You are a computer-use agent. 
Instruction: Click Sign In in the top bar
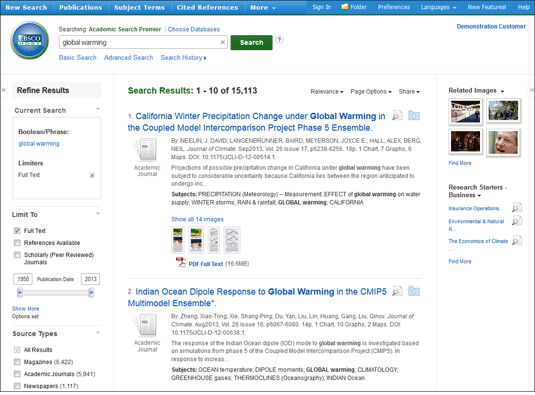[x=321, y=7]
